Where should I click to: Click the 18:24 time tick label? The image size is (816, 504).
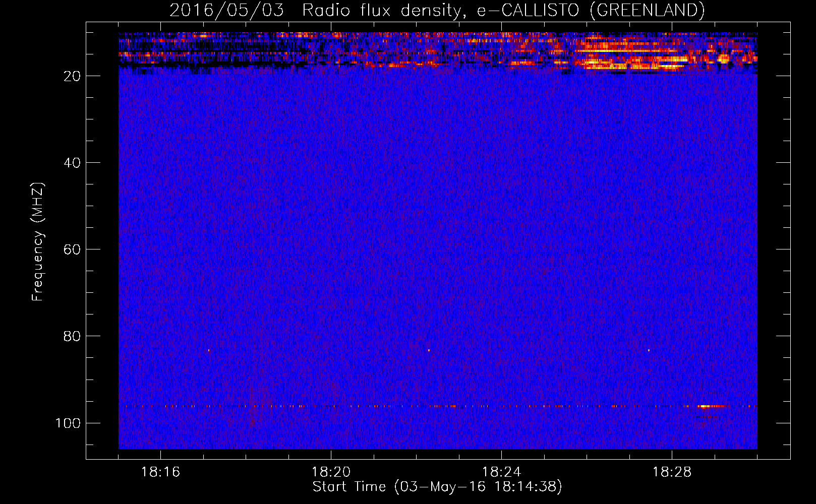pyautogui.click(x=501, y=472)
